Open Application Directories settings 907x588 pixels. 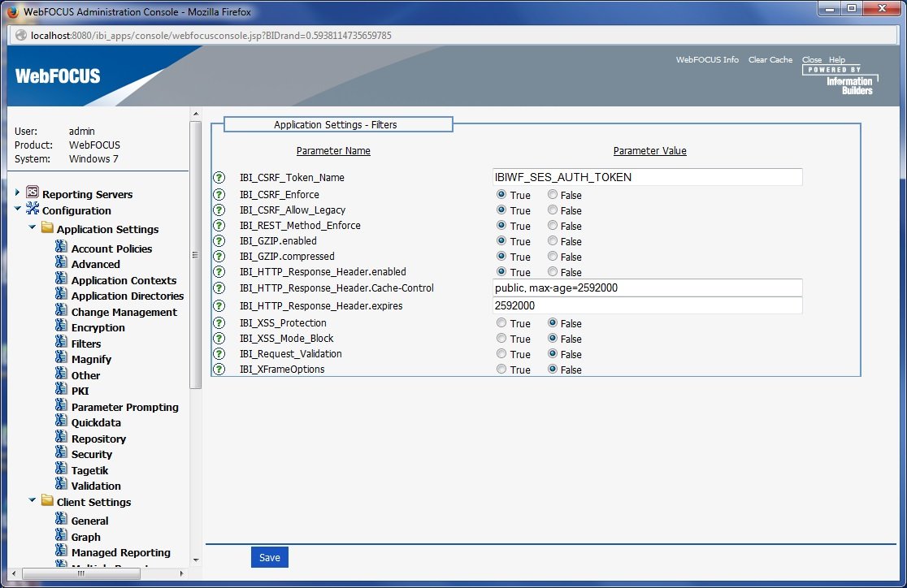[128, 296]
